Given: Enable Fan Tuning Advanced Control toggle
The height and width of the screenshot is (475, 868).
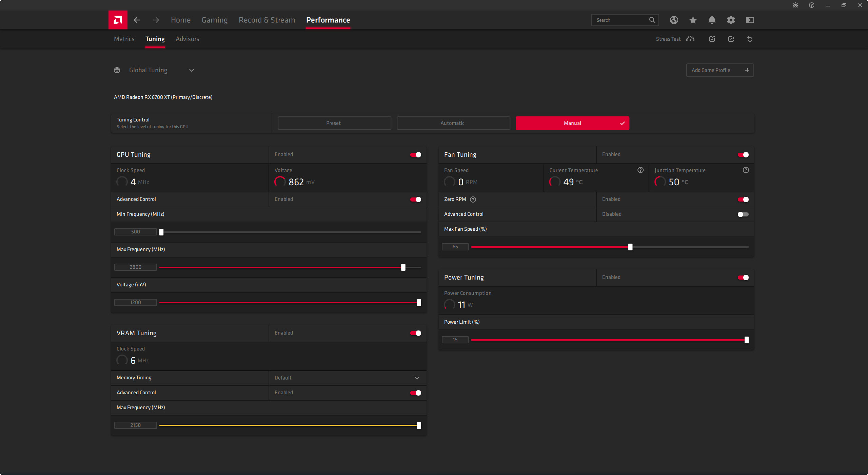Looking at the screenshot, I should coord(743,214).
